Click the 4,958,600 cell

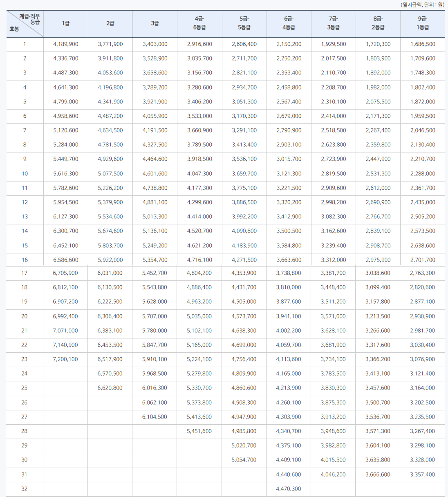coord(66,116)
